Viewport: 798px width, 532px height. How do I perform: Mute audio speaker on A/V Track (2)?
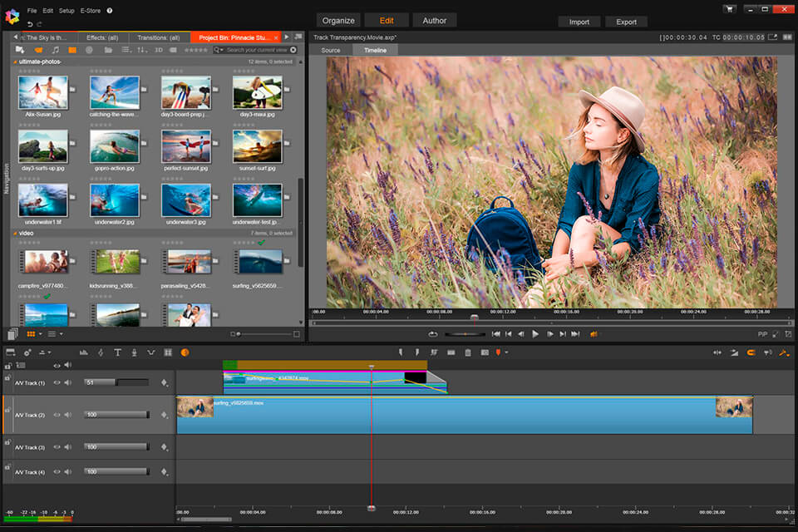tap(67, 415)
